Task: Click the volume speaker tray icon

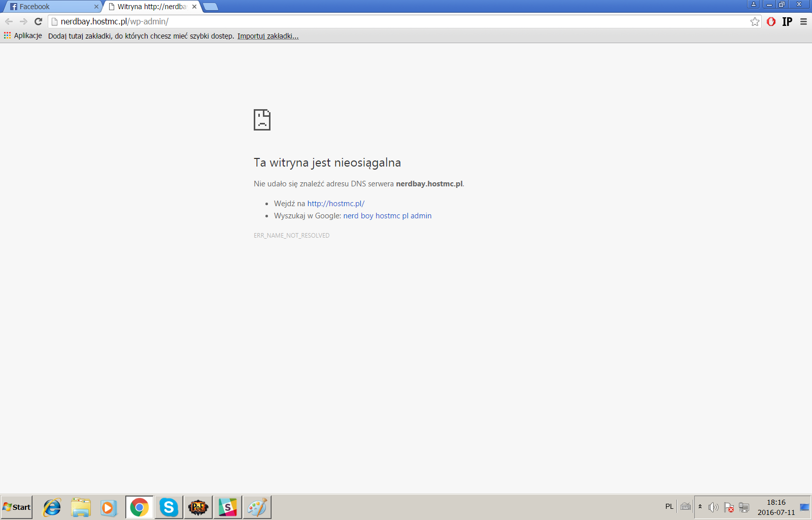Action: pyautogui.click(x=713, y=507)
